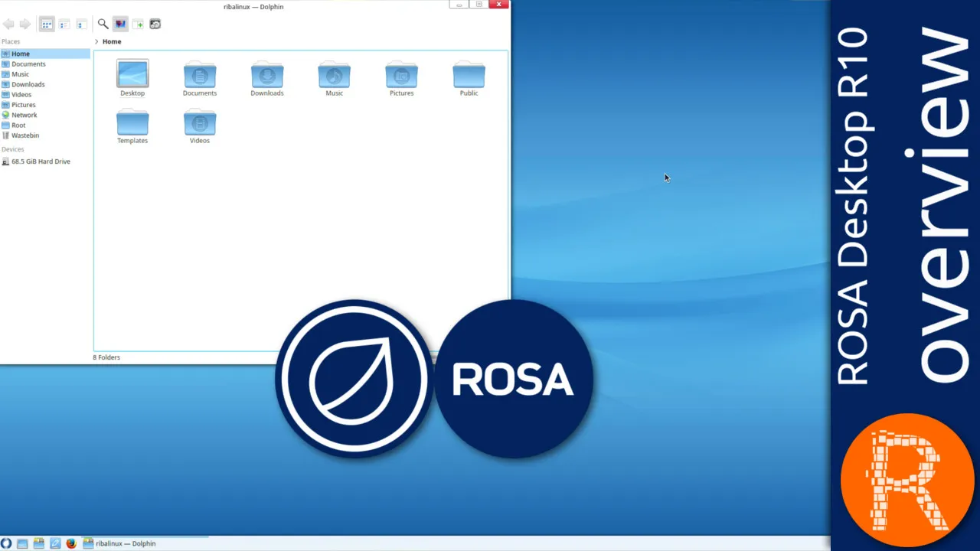Screen dimensions: 980x551
Task: Add a new tab in Dolphin
Action: pos(138,24)
